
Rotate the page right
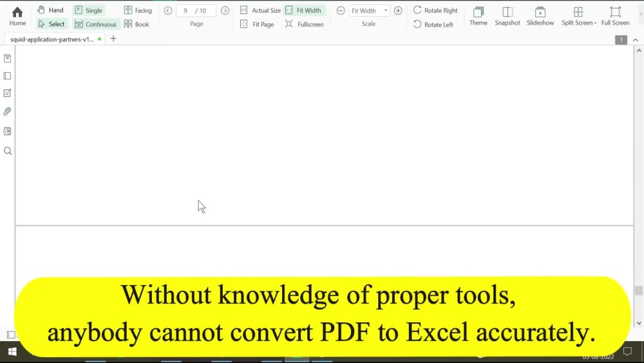coord(435,10)
